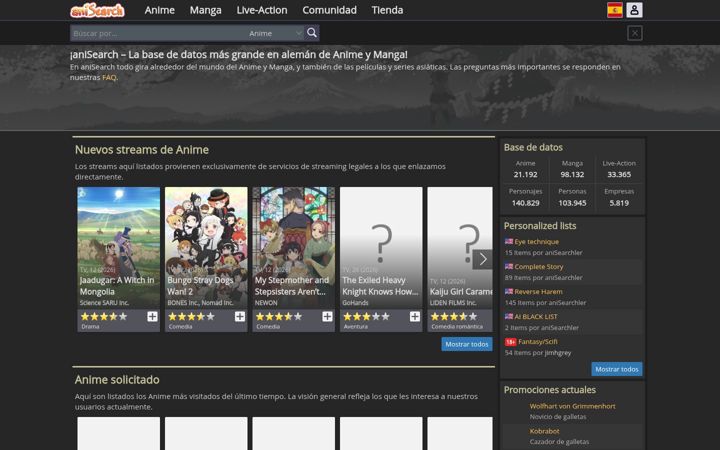Click the jimhgrey author name

coord(558,353)
